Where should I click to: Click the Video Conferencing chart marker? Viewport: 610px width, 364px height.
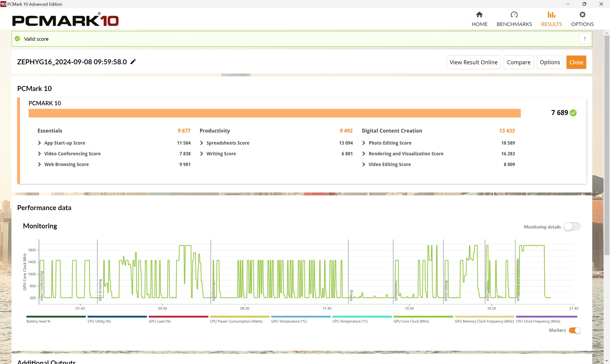42,286
